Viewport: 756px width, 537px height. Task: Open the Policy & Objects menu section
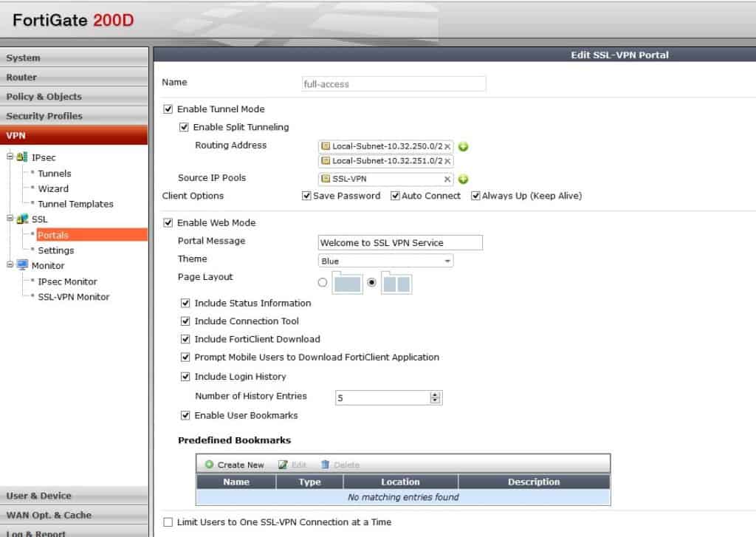pos(75,97)
